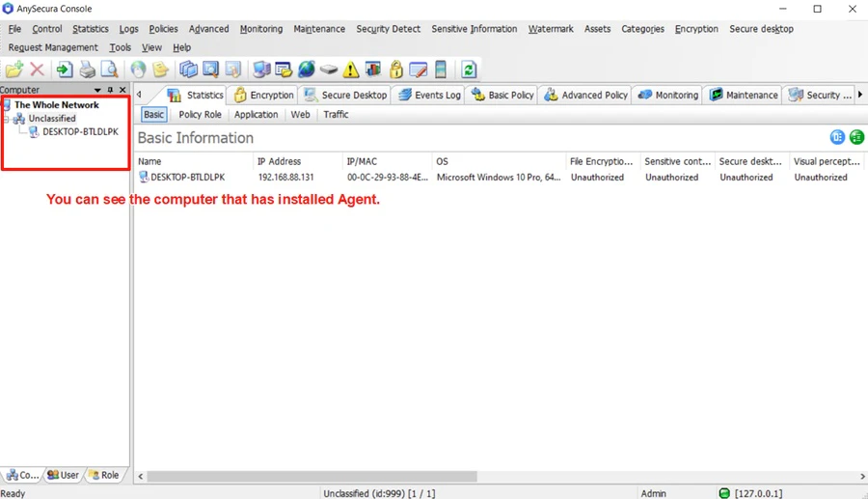This screenshot has width=868, height=499.
Task: Switch to the Monitoring tab
Action: (x=667, y=96)
